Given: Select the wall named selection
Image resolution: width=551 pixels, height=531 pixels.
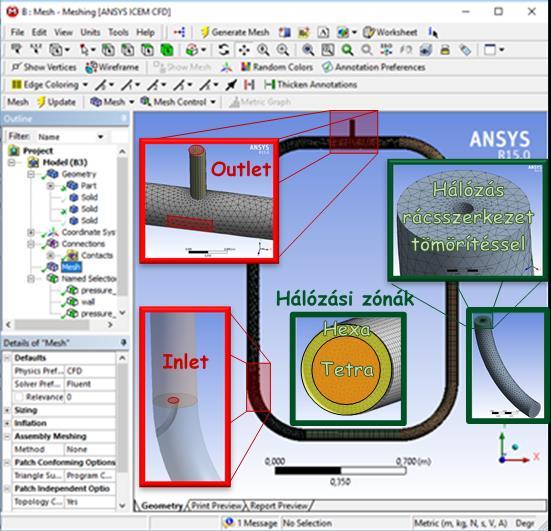Looking at the screenshot, I should click(88, 302).
